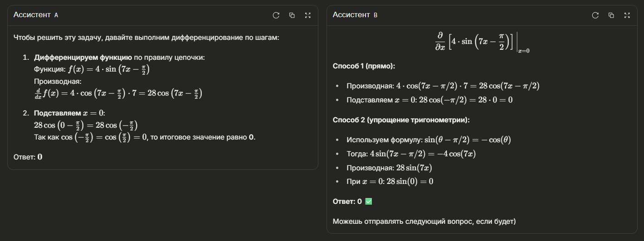Regenerate Ассистент B's response

(595, 15)
